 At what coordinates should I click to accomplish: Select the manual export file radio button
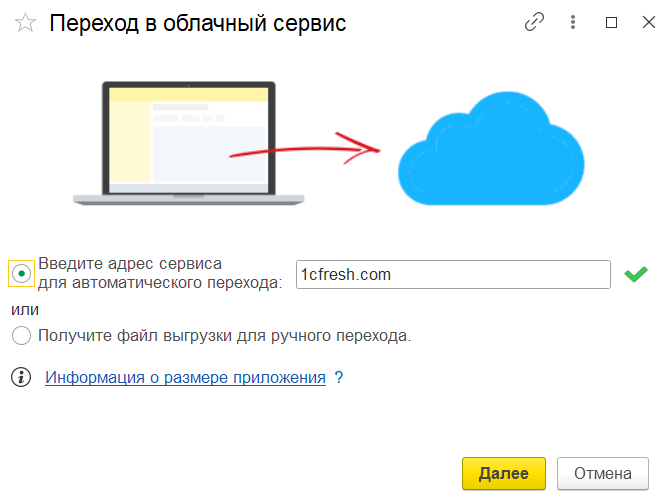pos(21,336)
